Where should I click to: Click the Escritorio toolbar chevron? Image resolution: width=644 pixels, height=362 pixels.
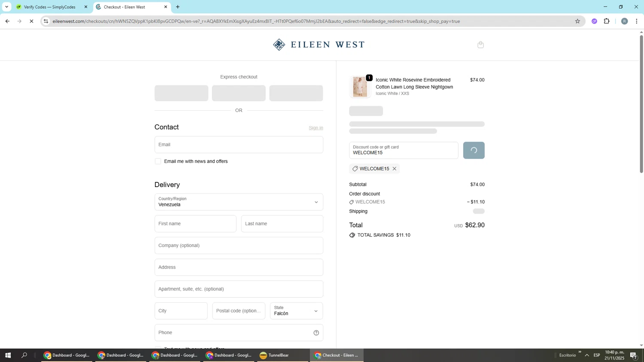(580, 352)
